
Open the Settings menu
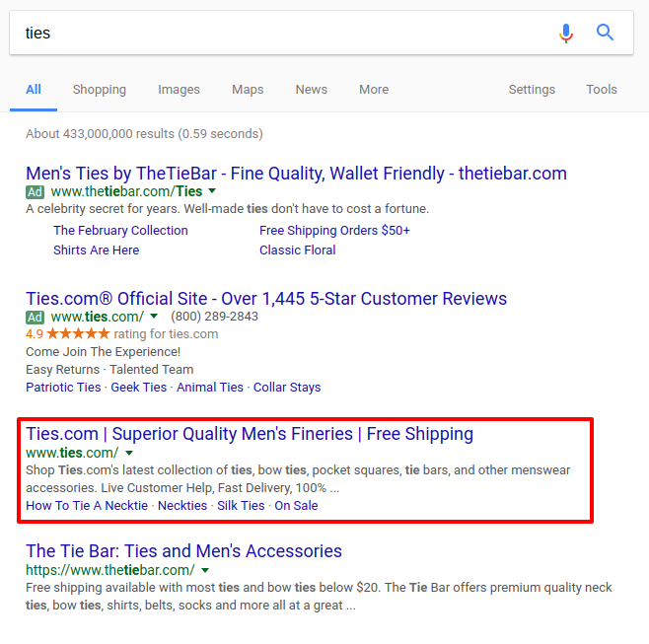point(532,90)
